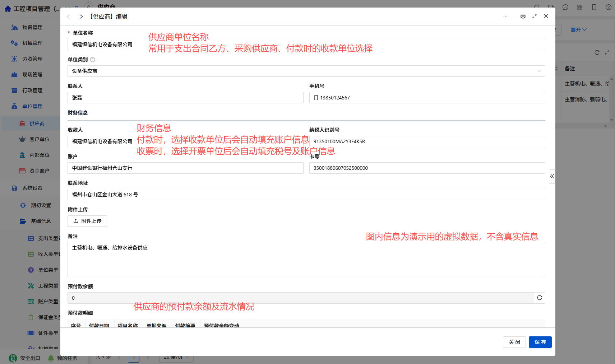Click the 期初设置 icon
This screenshot has height=364, width=615.
coord(23,205)
